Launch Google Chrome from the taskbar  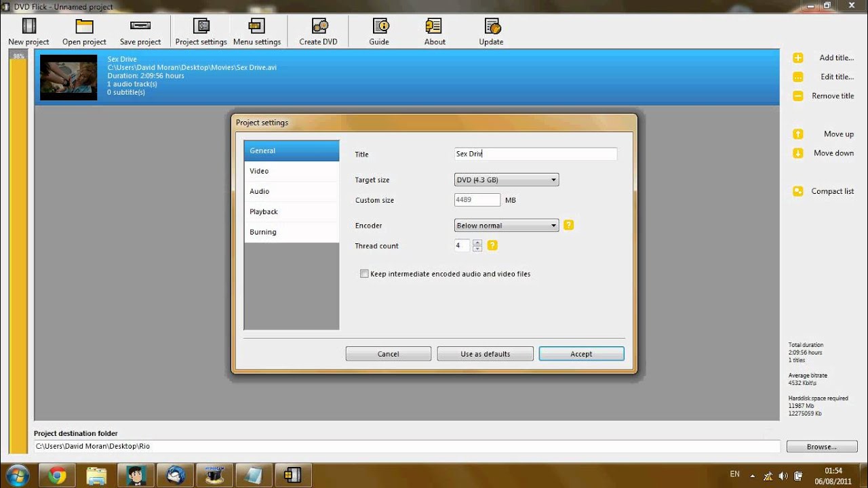click(57, 475)
